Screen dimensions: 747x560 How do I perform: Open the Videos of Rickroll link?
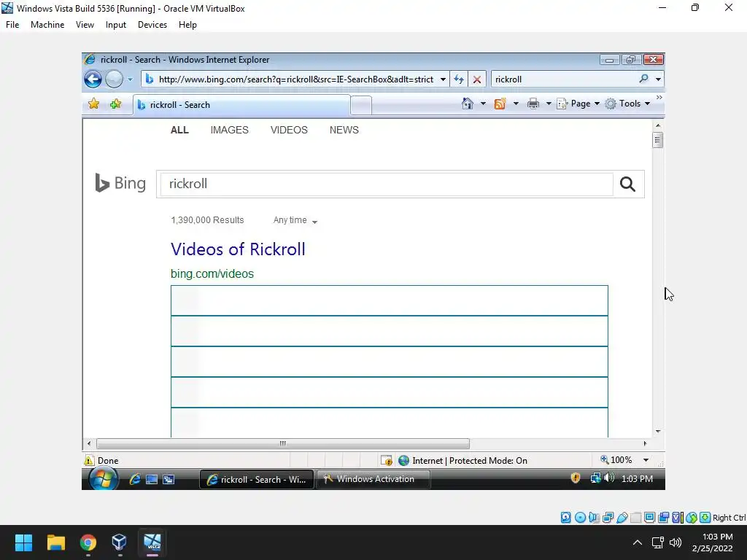click(238, 249)
